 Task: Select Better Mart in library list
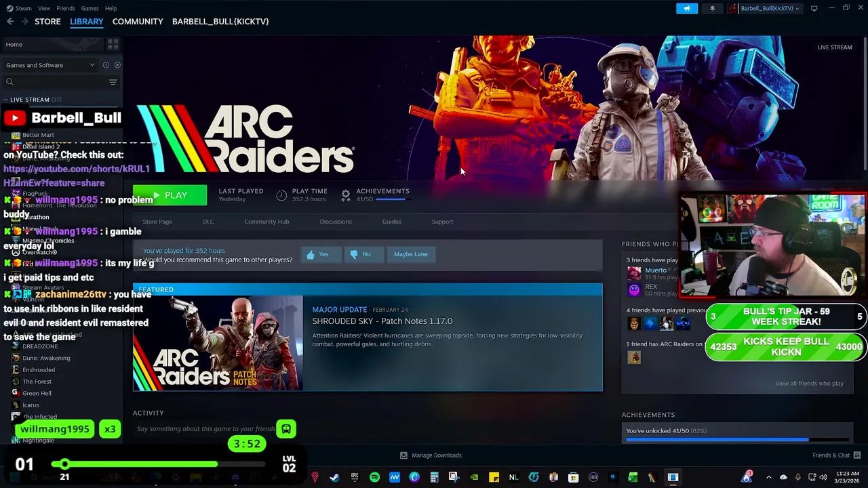38,135
